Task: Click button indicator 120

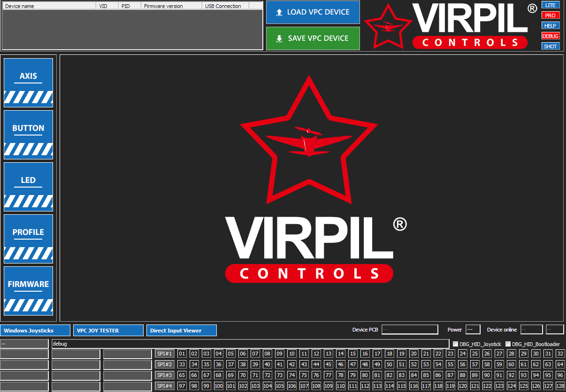Action: (463, 386)
